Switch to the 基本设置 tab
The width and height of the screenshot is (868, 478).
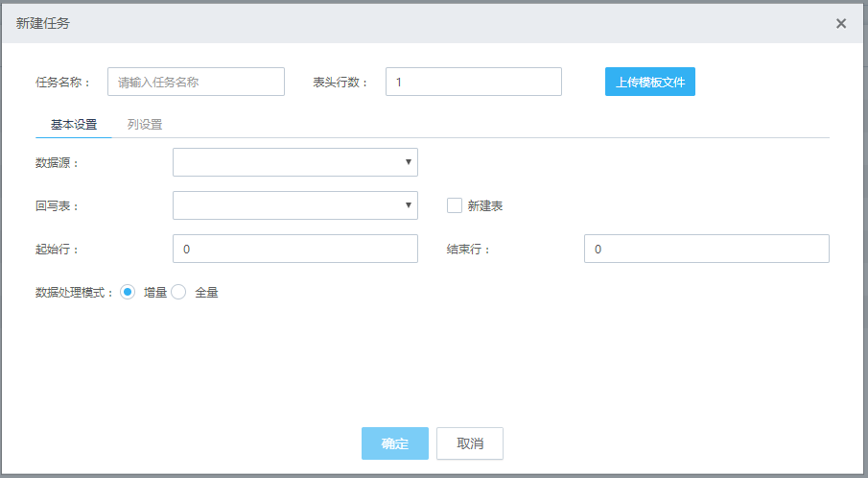[74, 125]
